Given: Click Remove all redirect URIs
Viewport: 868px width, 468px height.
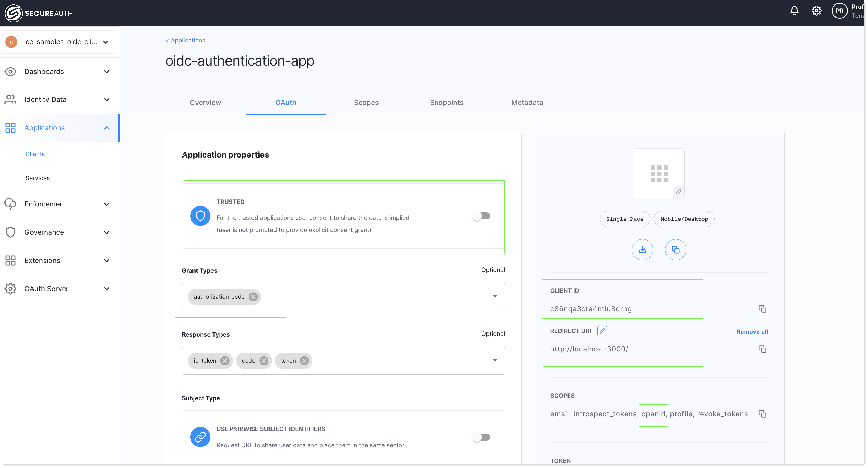Looking at the screenshot, I should [x=752, y=332].
